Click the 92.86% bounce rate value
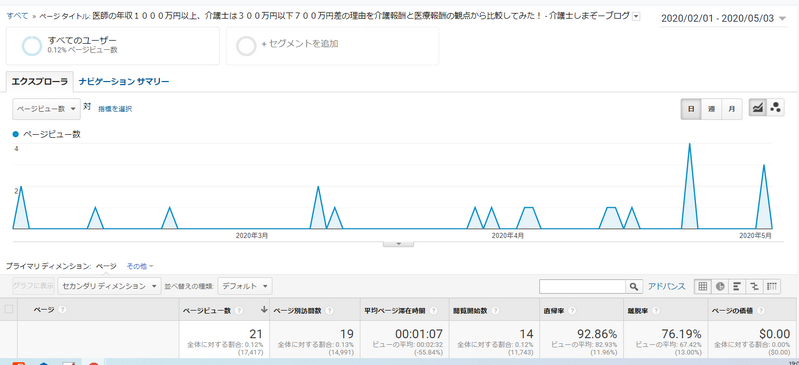Image resolution: width=799 pixels, height=365 pixels. coord(597,334)
